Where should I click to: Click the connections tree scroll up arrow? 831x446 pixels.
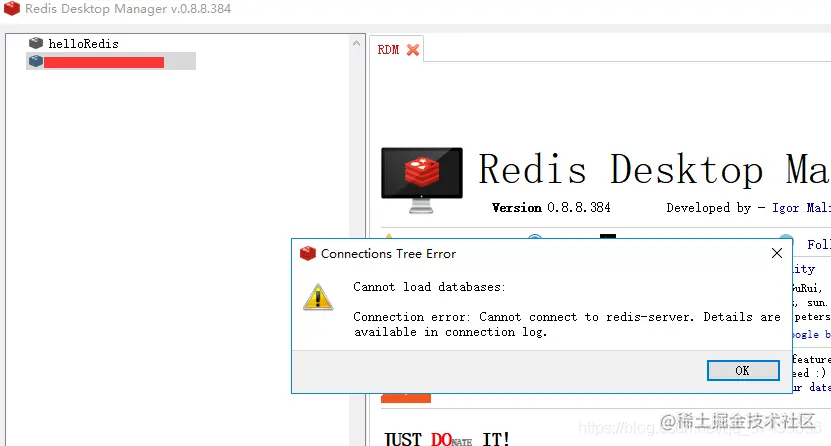tap(357, 43)
